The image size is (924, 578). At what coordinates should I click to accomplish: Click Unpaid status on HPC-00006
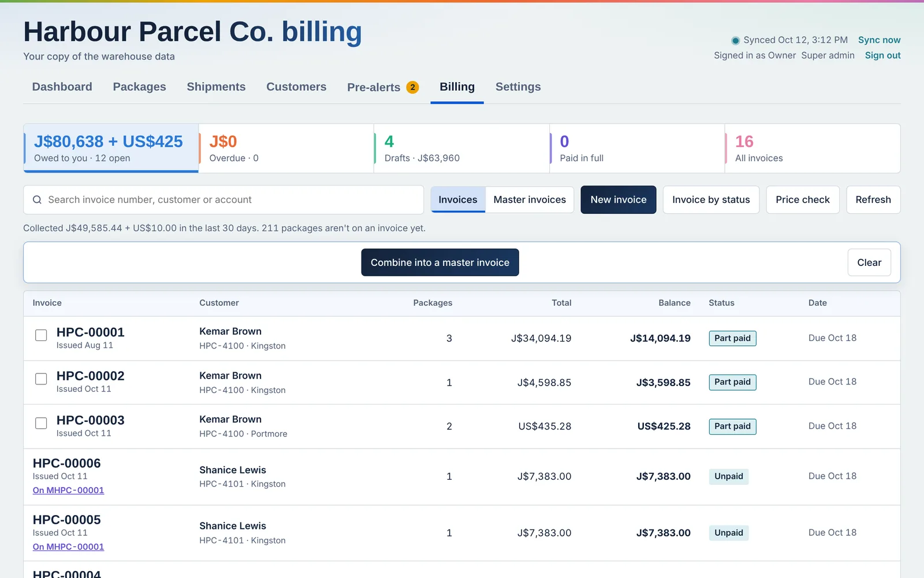pos(729,477)
